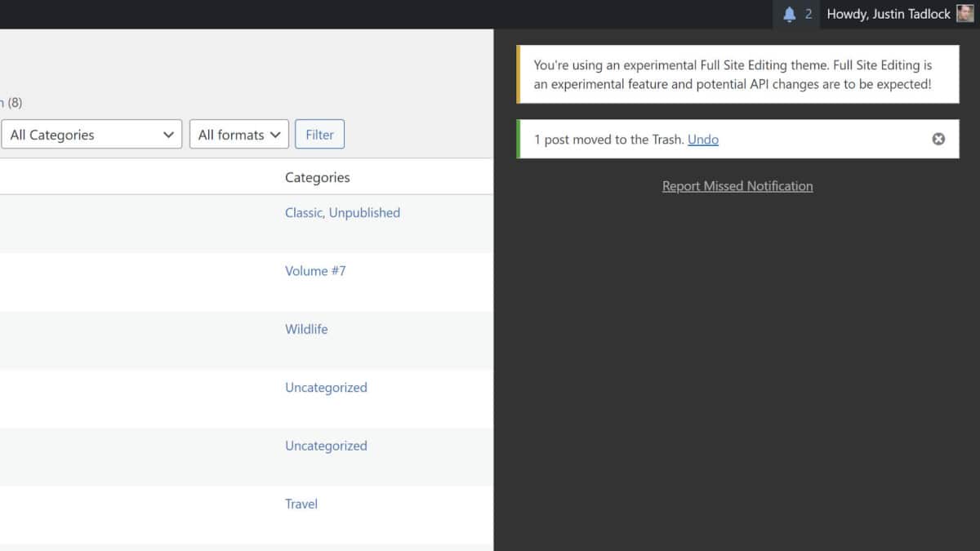Click the Report Missed Notification link
This screenshot has height=551, width=980.
tap(737, 186)
